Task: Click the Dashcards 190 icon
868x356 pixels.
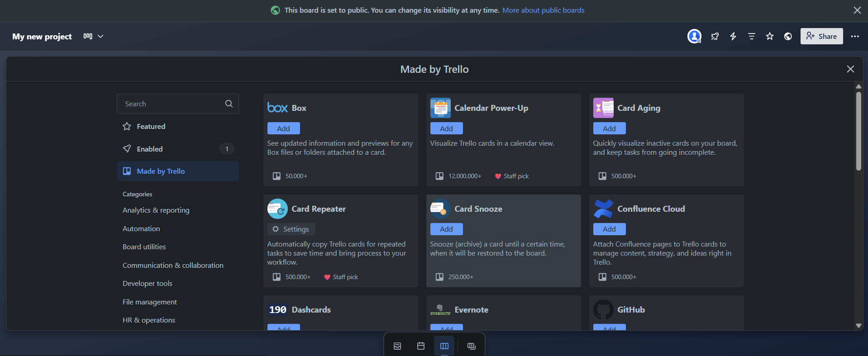Action: pos(277,309)
